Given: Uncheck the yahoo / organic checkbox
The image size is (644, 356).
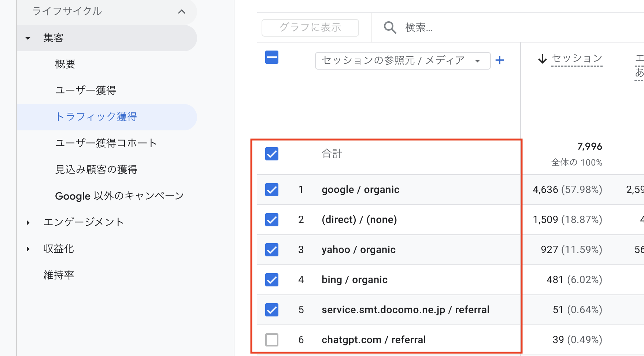Looking at the screenshot, I should (x=272, y=250).
